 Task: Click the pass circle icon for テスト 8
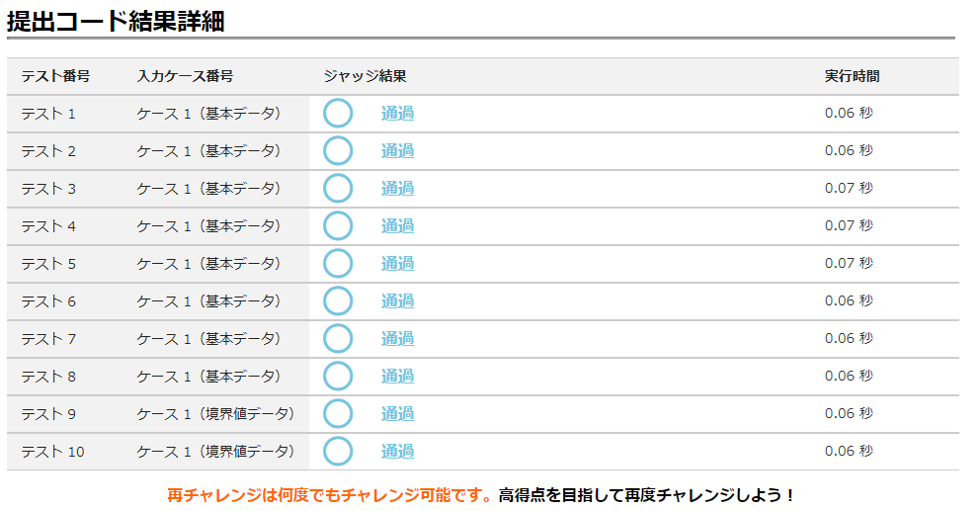338,377
